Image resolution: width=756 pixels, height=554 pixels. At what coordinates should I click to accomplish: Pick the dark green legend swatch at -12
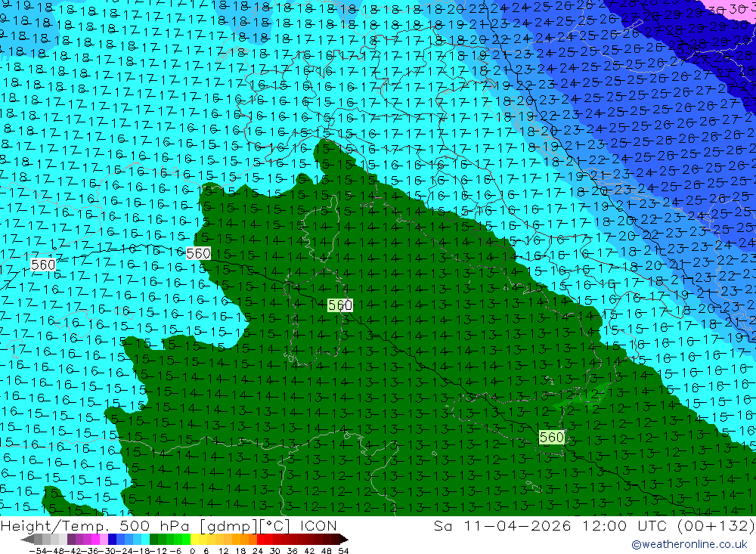pyautogui.click(x=153, y=540)
